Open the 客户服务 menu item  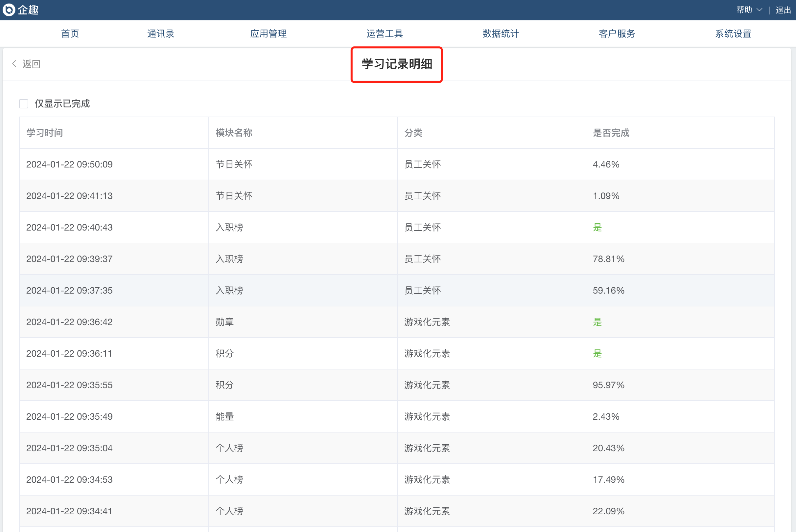click(x=617, y=33)
